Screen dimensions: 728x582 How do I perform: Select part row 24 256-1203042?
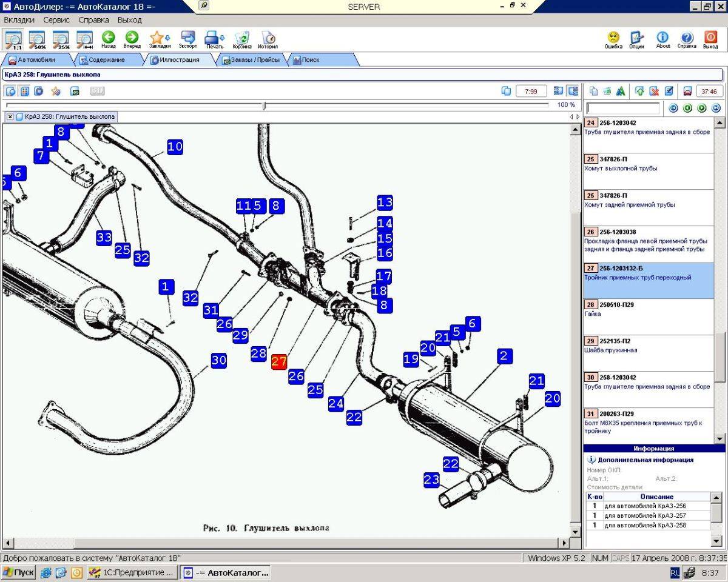[x=649, y=135]
